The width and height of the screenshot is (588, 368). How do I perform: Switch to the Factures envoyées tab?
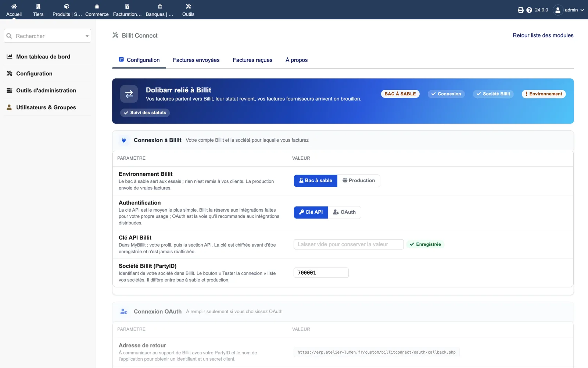pos(196,60)
